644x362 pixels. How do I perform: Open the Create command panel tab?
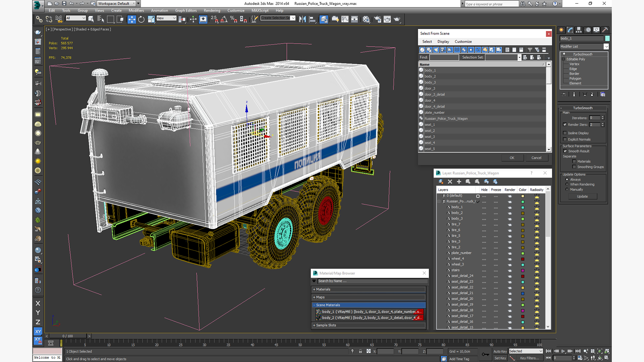point(562,30)
